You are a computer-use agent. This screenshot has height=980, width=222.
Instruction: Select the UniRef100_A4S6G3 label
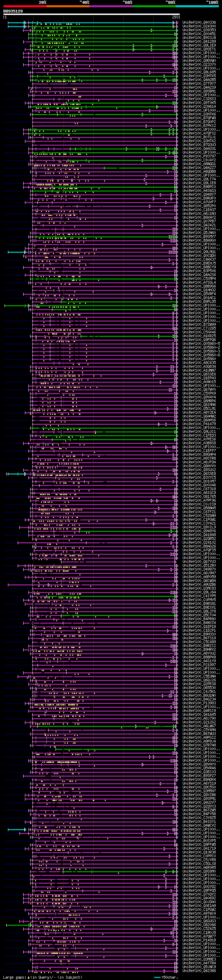click(x=199, y=191)
